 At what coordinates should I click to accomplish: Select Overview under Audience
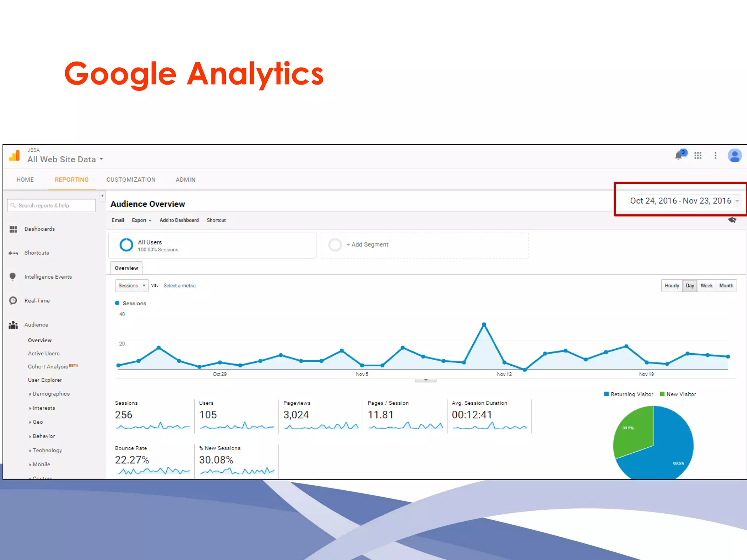tap(40, 341)
